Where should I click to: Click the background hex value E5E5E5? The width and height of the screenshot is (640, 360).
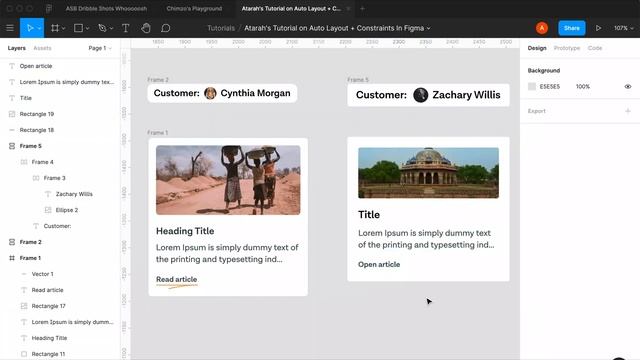pos(549,87)
